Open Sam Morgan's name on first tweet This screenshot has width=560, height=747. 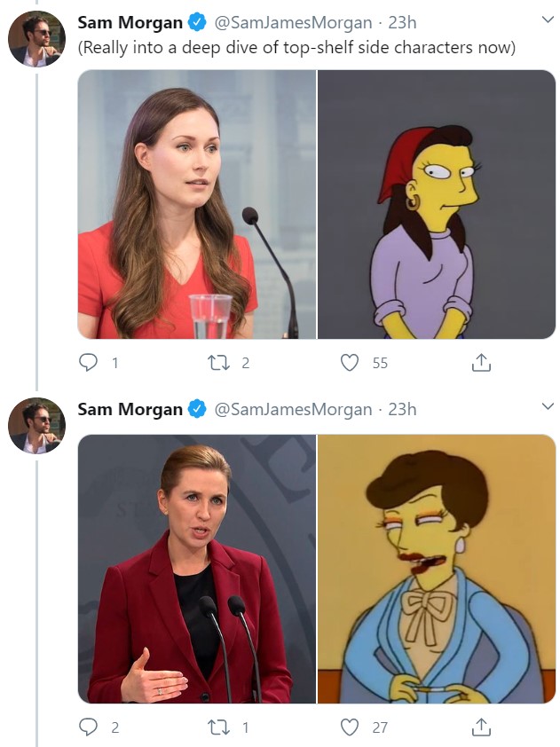[130, 22]
